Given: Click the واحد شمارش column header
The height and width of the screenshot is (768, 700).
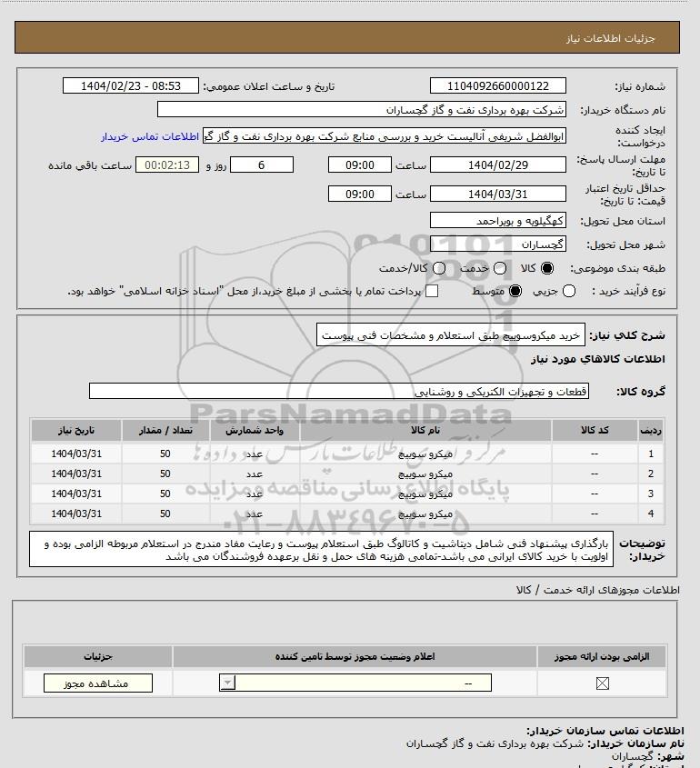Looking at the screenshot, I should click(255, 430).
